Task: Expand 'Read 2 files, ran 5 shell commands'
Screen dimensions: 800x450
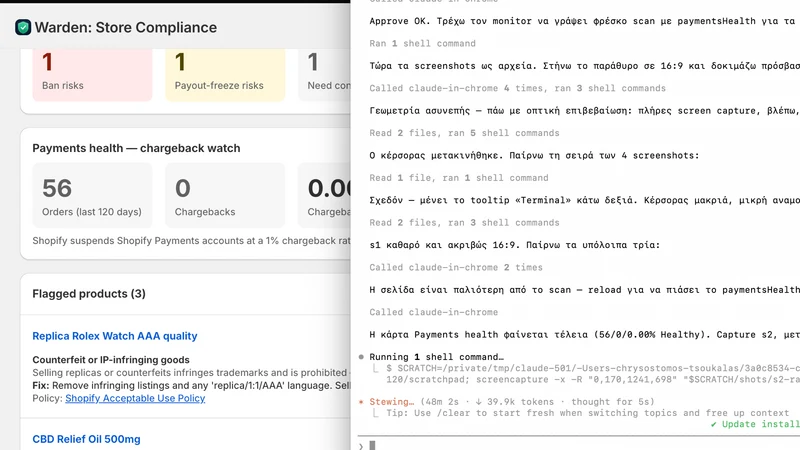Action: point(464,133)
